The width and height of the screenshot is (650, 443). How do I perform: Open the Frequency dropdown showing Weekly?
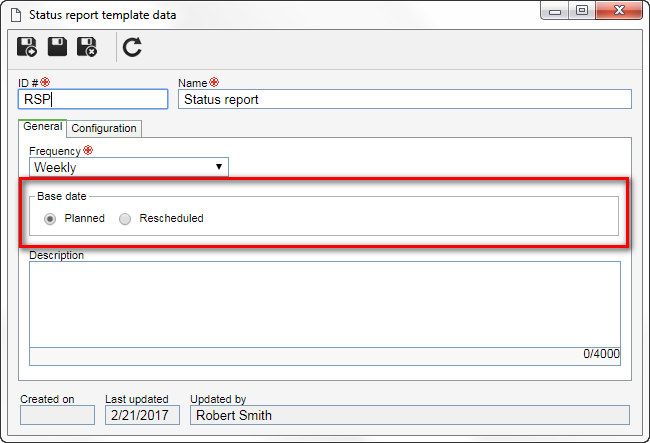[x=129, y=167]
